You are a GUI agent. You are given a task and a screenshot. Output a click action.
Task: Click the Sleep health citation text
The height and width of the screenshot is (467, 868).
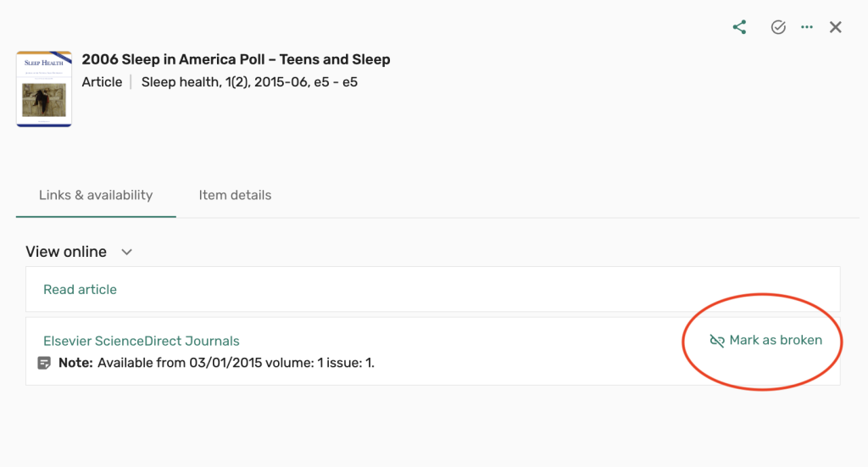click(249, 82)
